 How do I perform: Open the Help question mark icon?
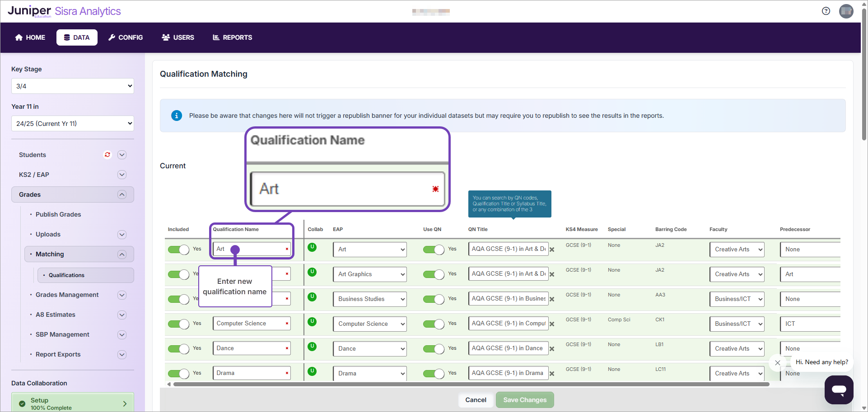tap(826, 11)
